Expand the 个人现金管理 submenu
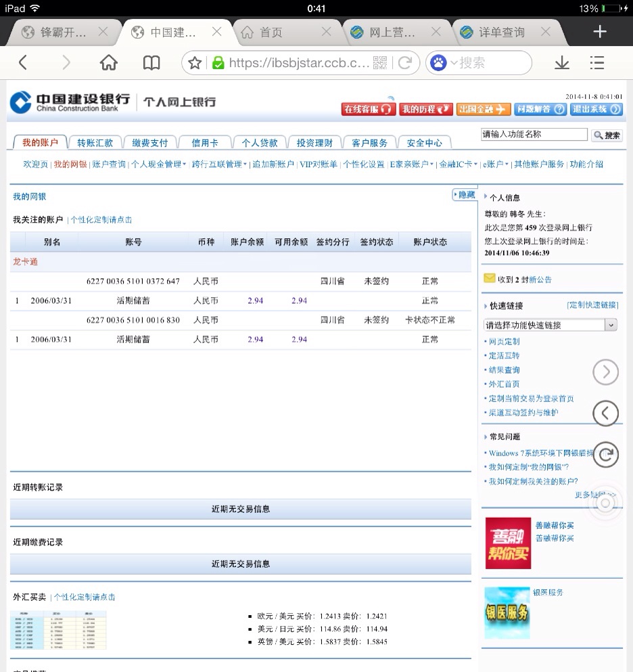The height and width of the screenshot is (672, 633). 158,164
